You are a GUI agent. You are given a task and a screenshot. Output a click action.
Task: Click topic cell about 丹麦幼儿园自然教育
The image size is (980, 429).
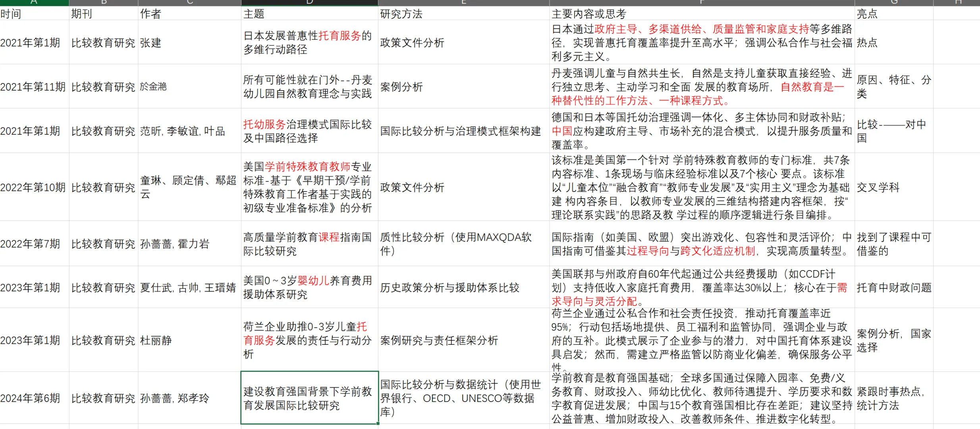(309, 86)
